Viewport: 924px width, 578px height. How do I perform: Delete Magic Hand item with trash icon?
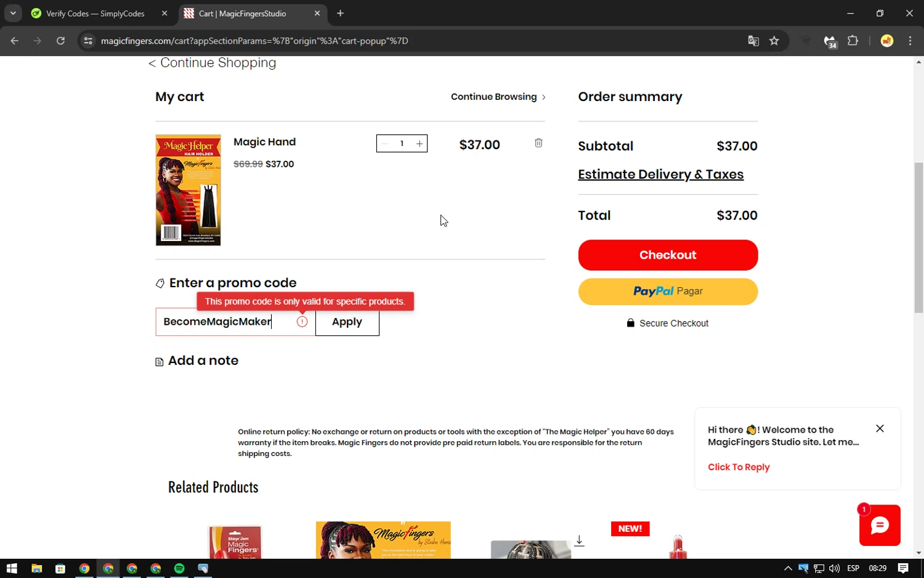[x=538, y=143]
